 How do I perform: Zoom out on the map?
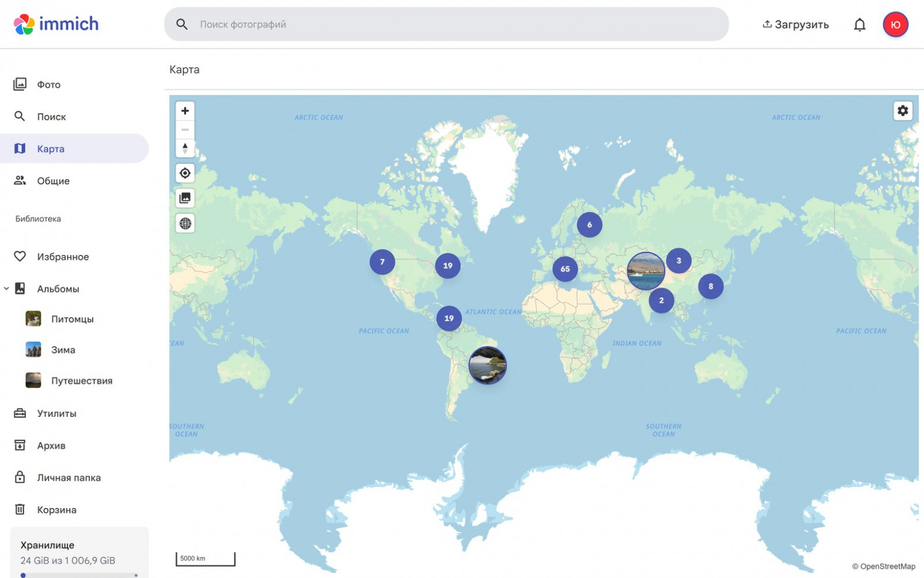[x=185, y=130]
